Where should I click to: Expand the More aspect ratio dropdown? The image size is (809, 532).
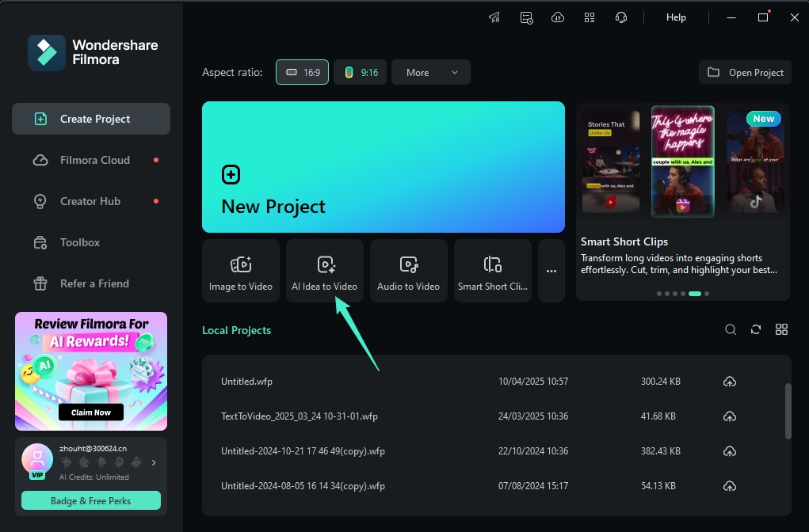coord(431,72)
